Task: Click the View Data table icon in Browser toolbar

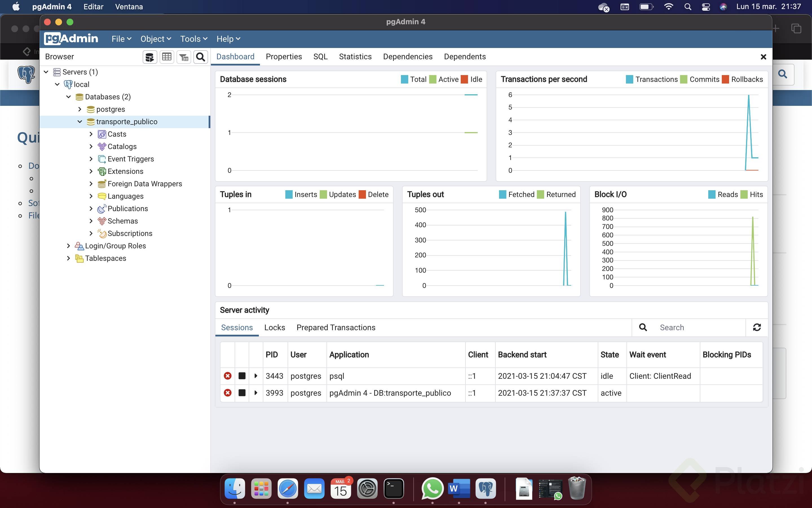Action: click(x=167, y=57)
